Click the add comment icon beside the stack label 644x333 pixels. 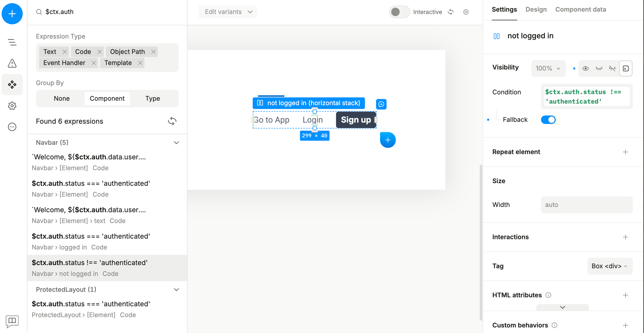click(381, 104)
